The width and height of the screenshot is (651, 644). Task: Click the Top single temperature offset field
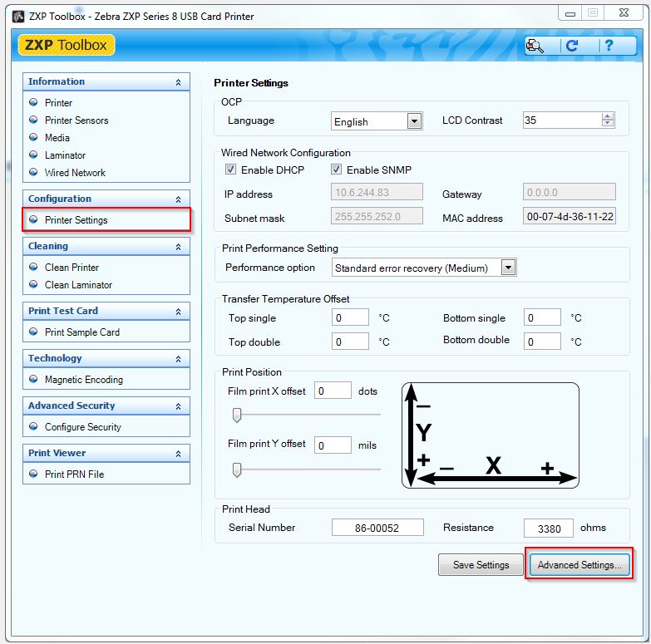350,317
